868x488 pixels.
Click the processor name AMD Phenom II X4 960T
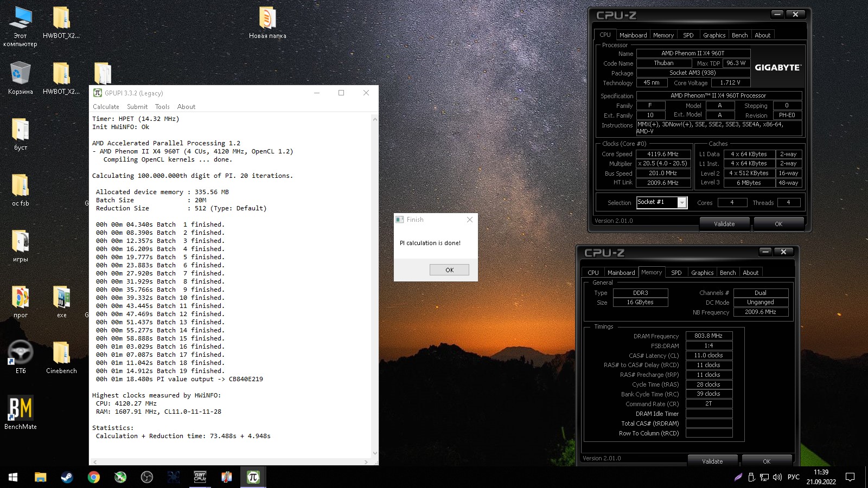click(693, 53)
